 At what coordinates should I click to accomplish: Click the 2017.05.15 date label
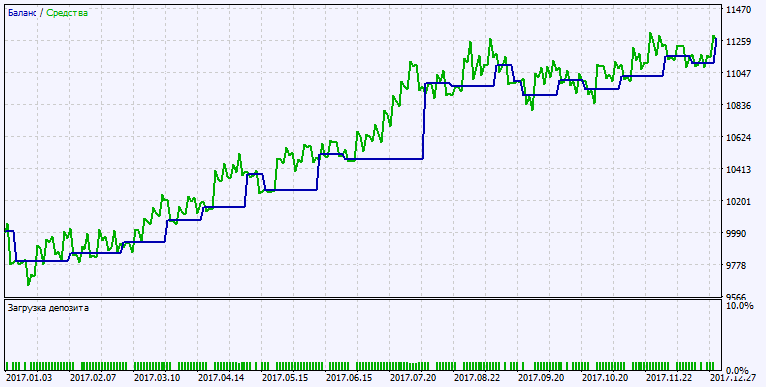[285, 378]
